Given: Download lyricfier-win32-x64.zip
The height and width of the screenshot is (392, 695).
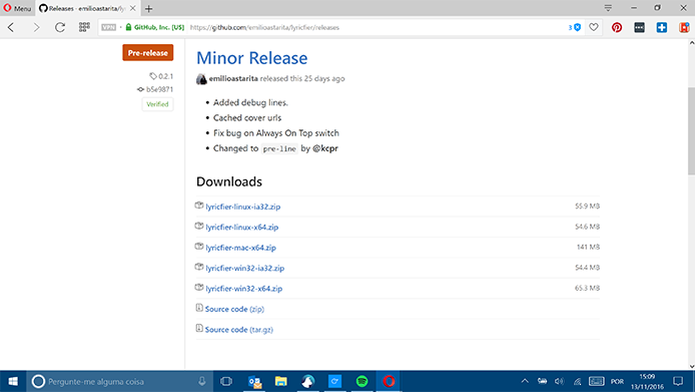Looking at the screenshot, I should tap(244, 288).
